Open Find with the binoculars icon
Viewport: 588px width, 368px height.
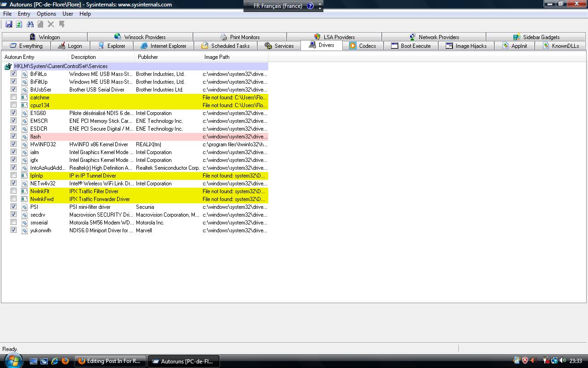pos(30,24)
